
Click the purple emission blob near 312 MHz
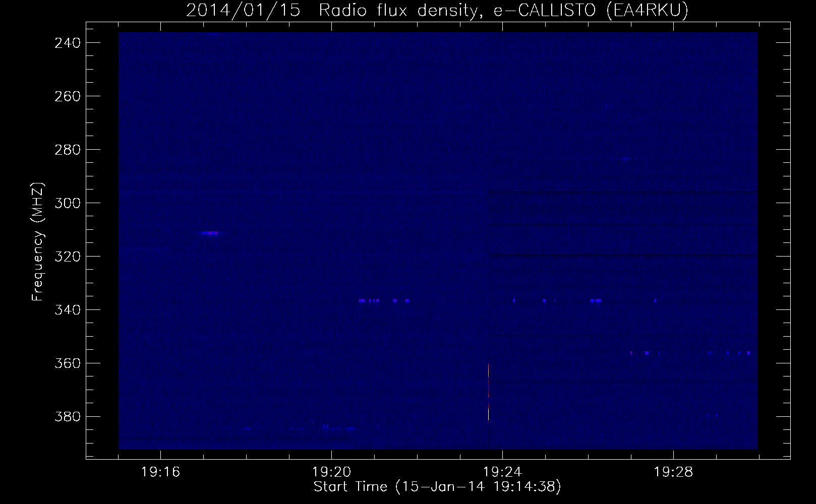(x=211, y=233)
